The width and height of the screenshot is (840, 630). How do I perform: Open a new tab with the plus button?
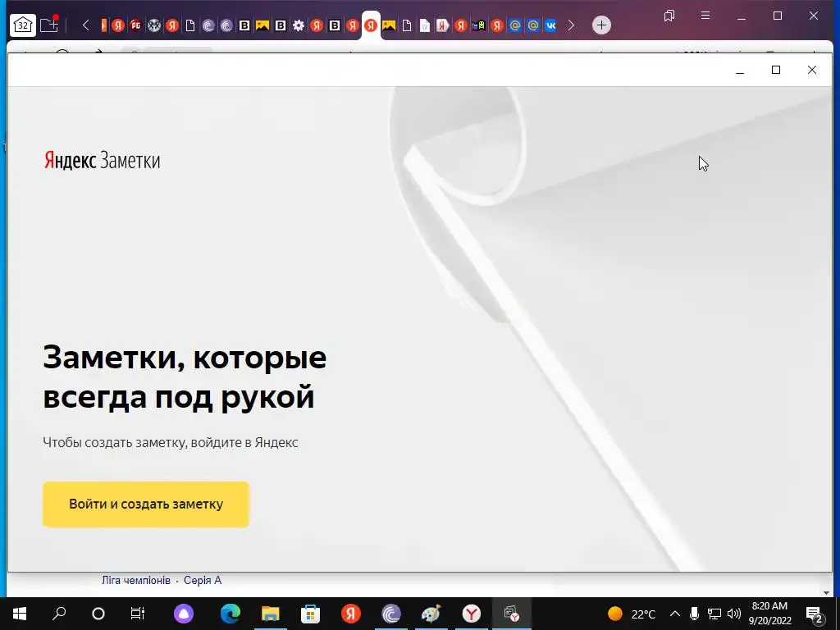tap(601, 25)
